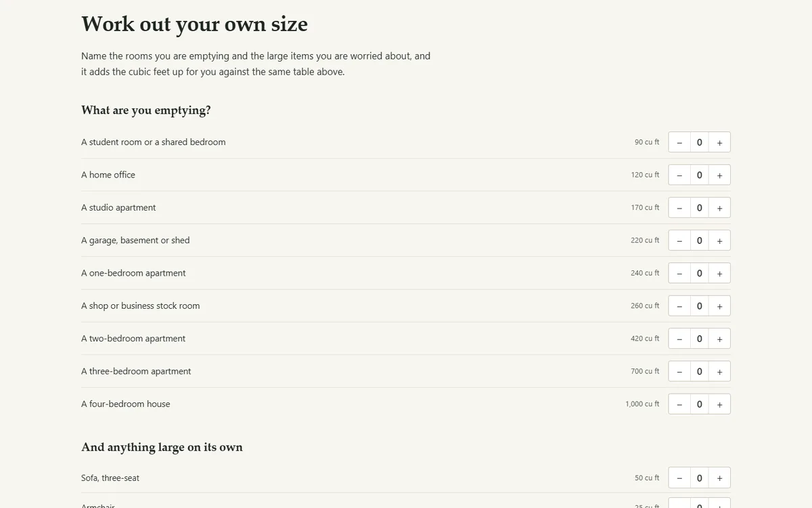Click the two-bedroom apartment quantity value
This screenshot has height=508, width=812.
(700, 339)
